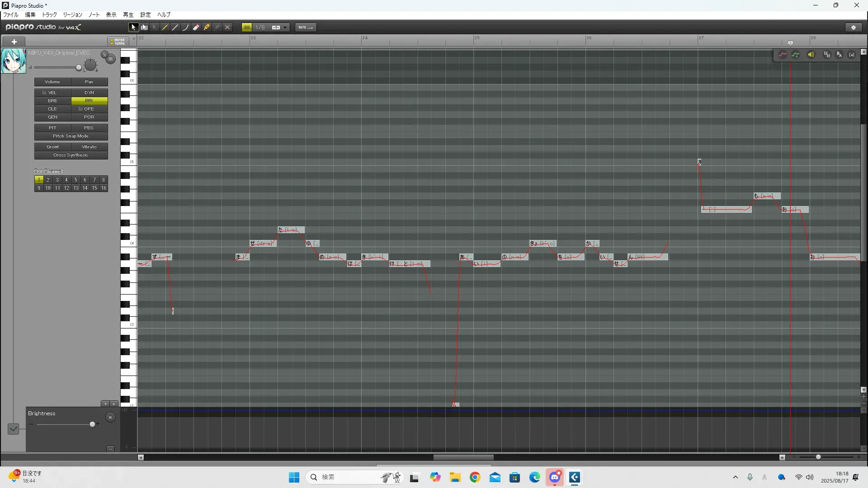The height and width of the screenshot is (488, 868).
Task: Open the 再生 menu
Action: (128, 15)
